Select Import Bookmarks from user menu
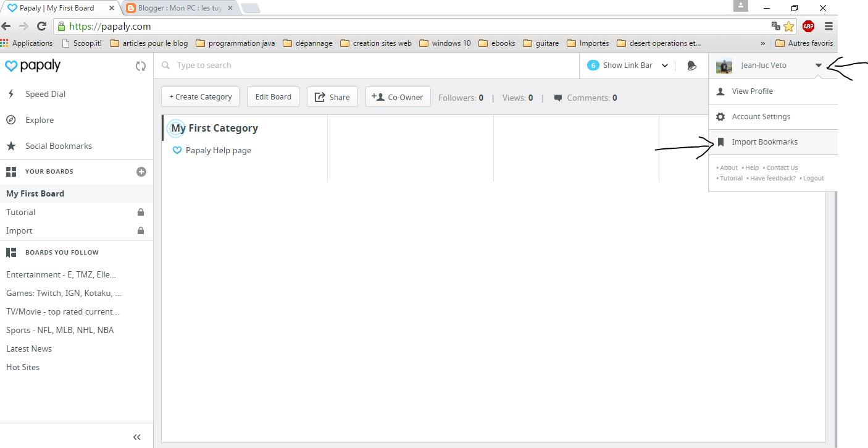868x448 pixels. (773, 142)
